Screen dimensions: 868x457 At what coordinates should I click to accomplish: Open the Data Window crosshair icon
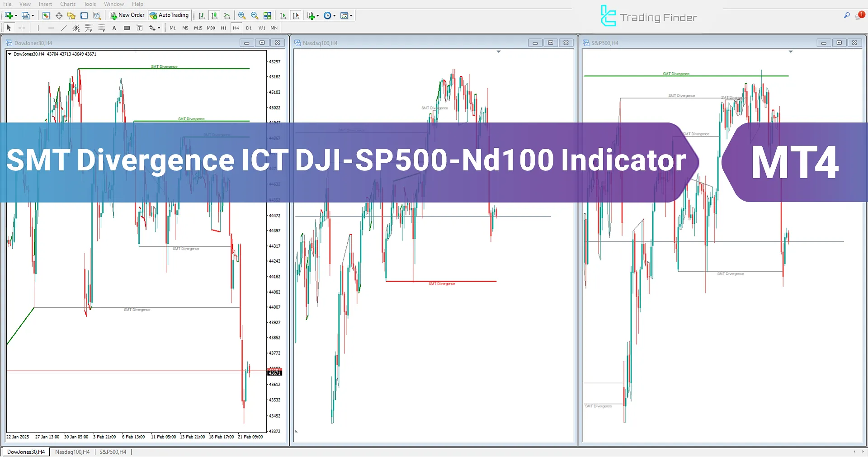click(x=59, y=15)
